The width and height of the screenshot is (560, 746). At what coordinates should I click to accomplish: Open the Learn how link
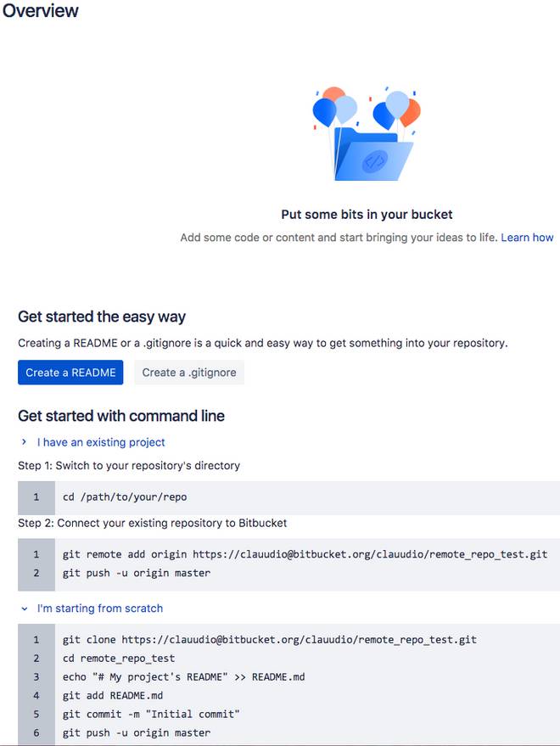[527, 238]
